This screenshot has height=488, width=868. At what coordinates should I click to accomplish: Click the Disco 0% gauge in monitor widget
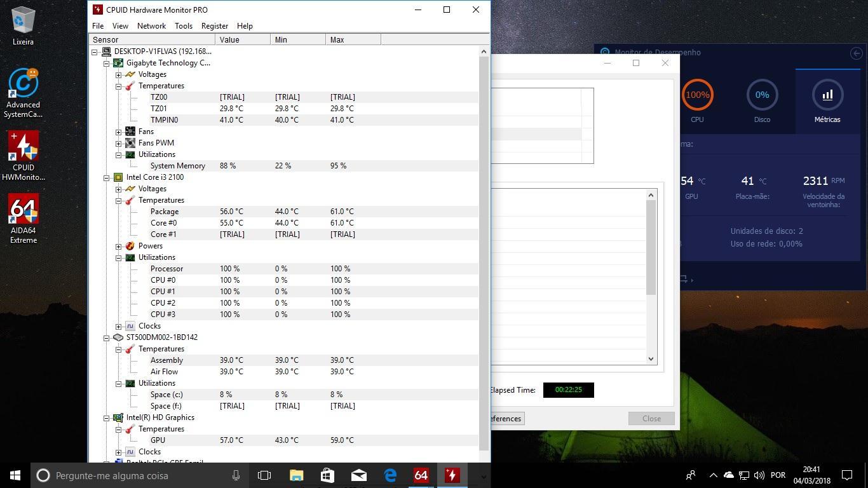762,95
